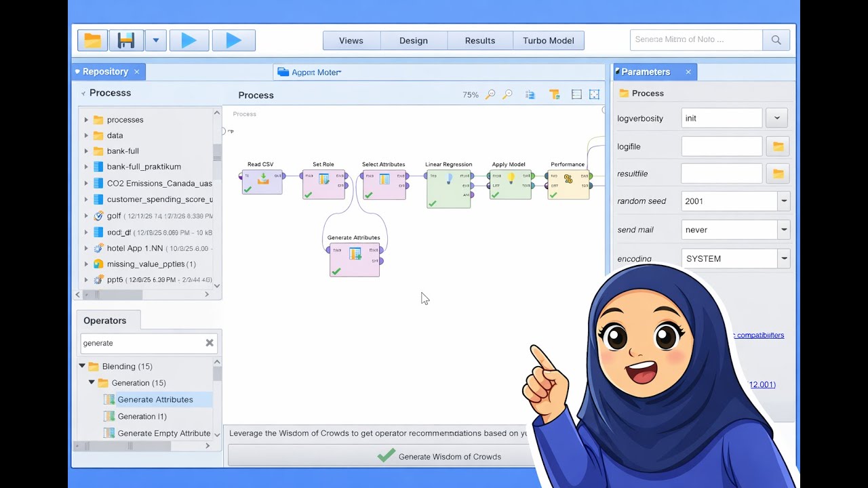
Task: Open the Results view
Action: pos(480,41)
